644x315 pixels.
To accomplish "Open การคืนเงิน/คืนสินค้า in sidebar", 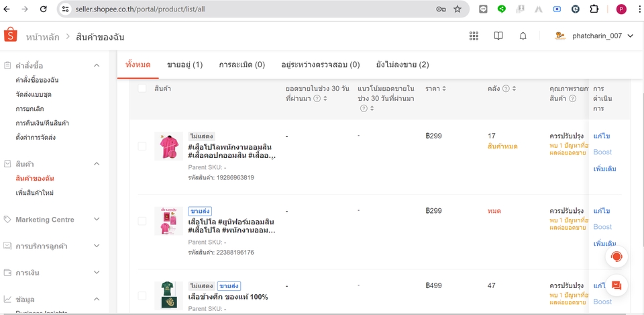I will (42, 123).
